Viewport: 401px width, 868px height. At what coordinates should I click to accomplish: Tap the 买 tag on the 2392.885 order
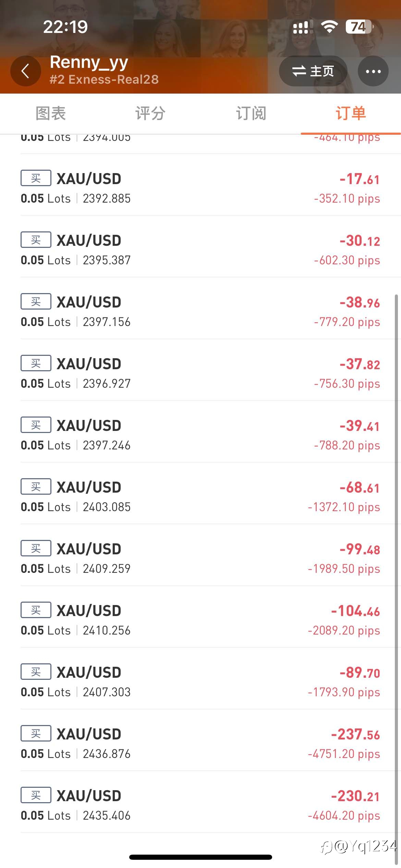coord(36,178)
